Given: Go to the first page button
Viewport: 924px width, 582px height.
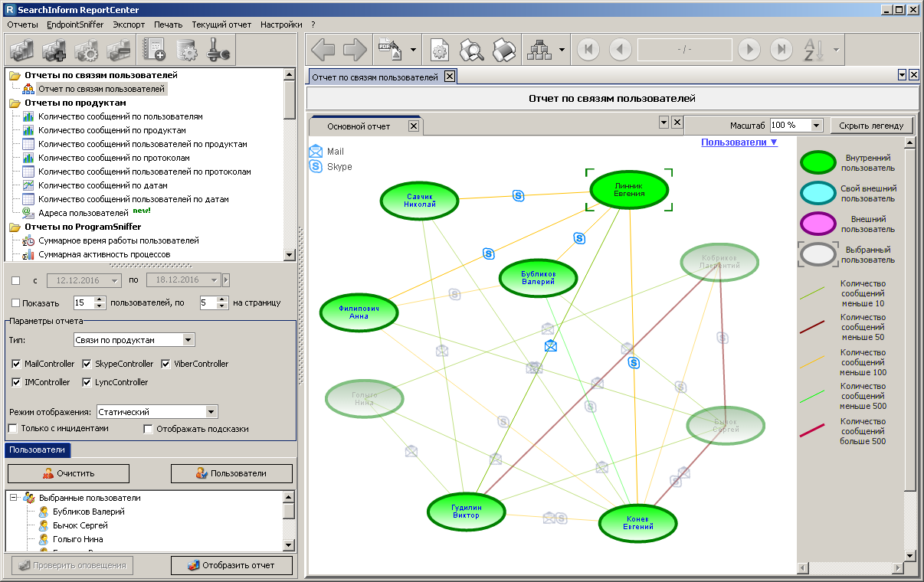Looking at the screenshot, I should (x=588, y=51).
